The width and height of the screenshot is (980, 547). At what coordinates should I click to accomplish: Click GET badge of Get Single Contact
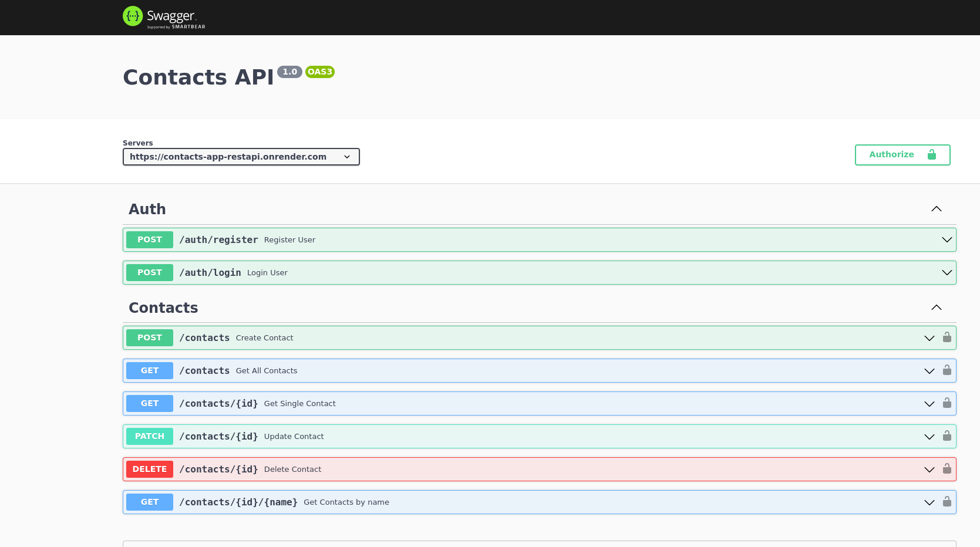[150, 403]
